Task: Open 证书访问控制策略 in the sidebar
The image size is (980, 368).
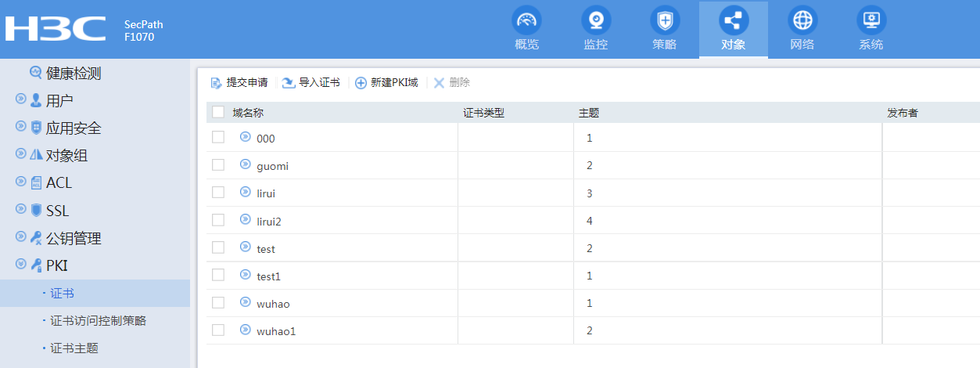Action: (x=98, y=320)
